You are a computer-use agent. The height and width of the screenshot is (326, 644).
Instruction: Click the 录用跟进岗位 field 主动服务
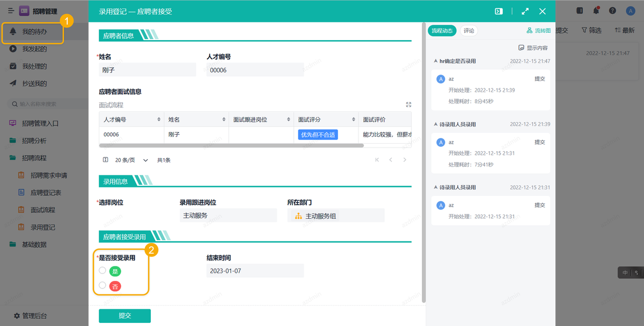[228, 216]
